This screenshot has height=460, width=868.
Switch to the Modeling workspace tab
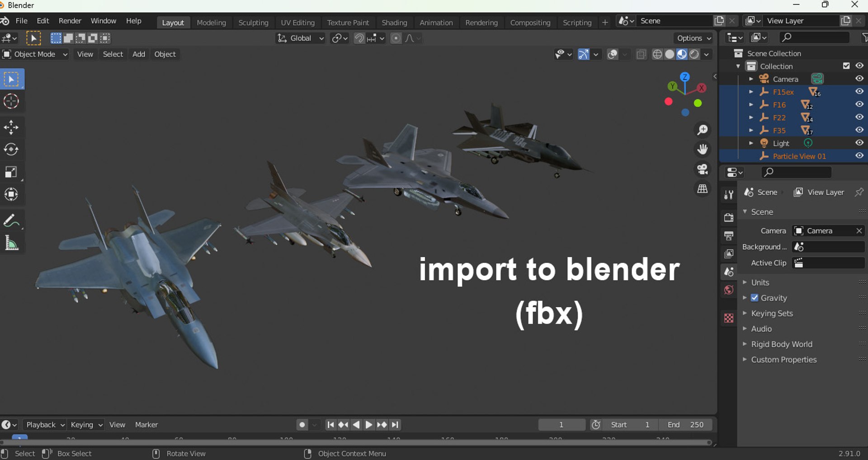211,23
